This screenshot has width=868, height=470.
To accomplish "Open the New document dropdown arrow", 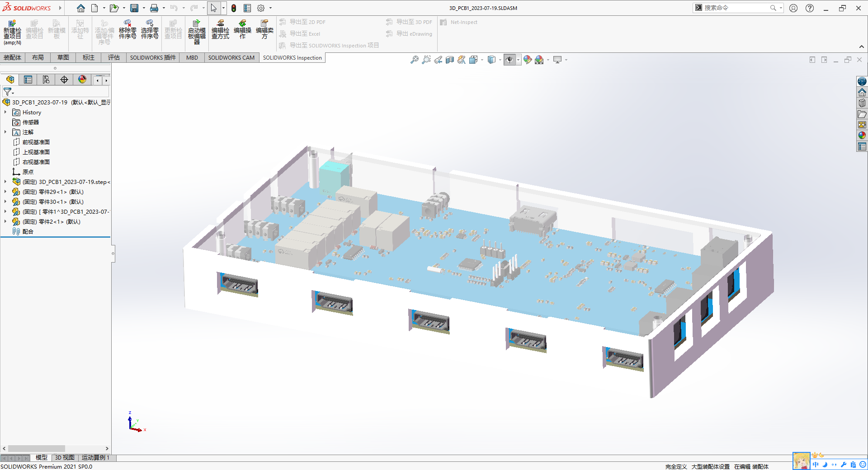I will [104, 8].
